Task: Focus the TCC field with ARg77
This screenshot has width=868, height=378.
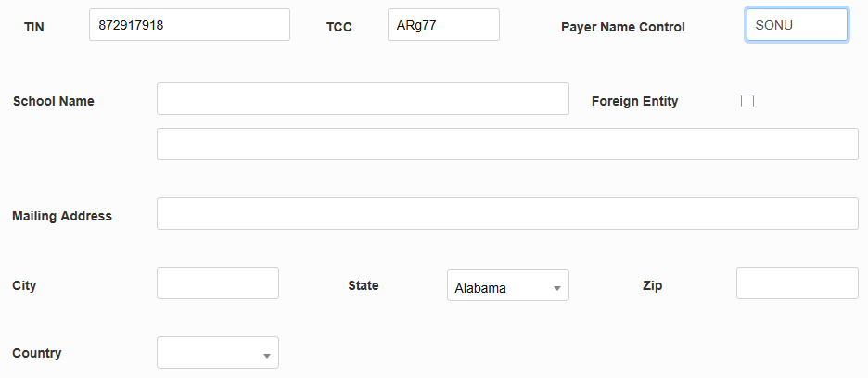Action: click(443, 25)
